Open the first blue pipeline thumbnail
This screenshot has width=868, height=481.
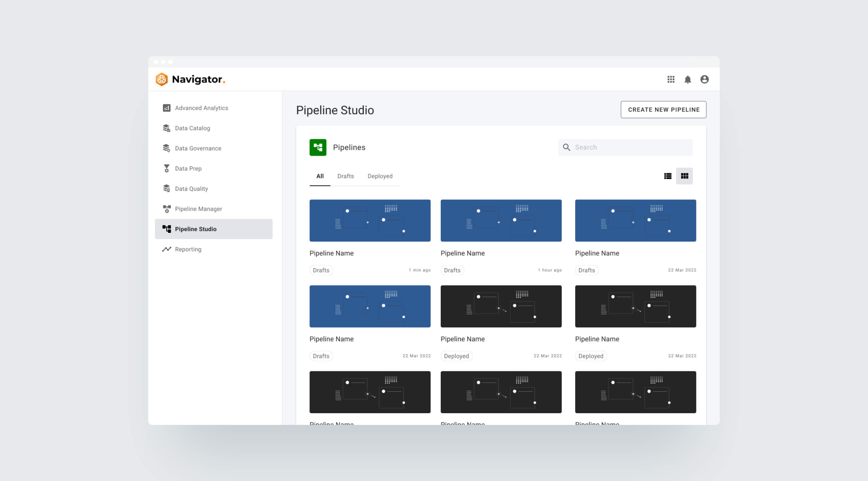pyautogui.click(x=370, y=220)
